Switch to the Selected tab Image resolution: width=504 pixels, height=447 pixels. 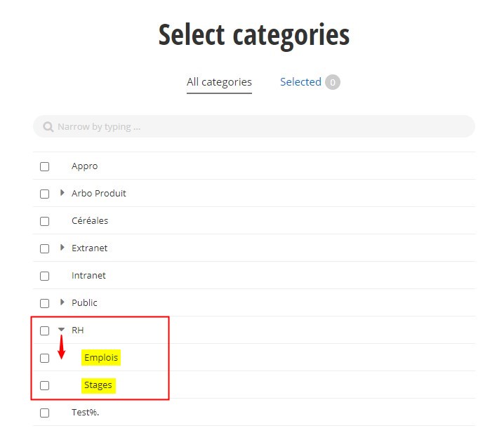point(300,82)
